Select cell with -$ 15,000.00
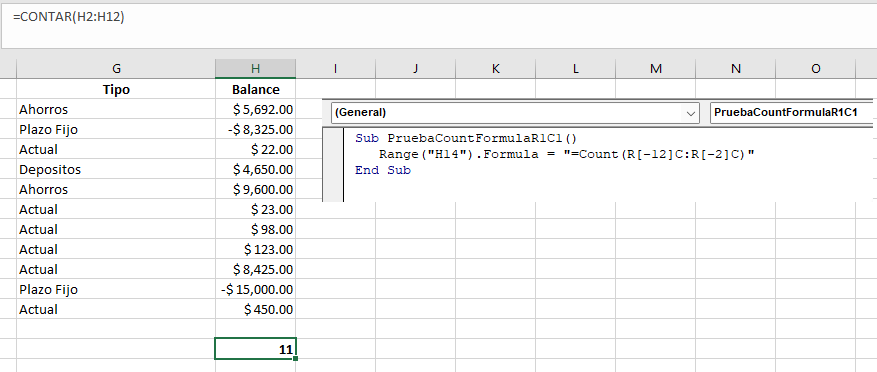This screenshot has width=877, height=372. pos(256,290)
